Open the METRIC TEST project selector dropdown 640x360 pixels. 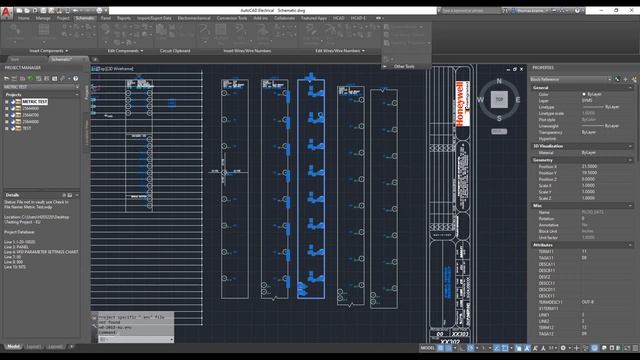click(41, 87)
